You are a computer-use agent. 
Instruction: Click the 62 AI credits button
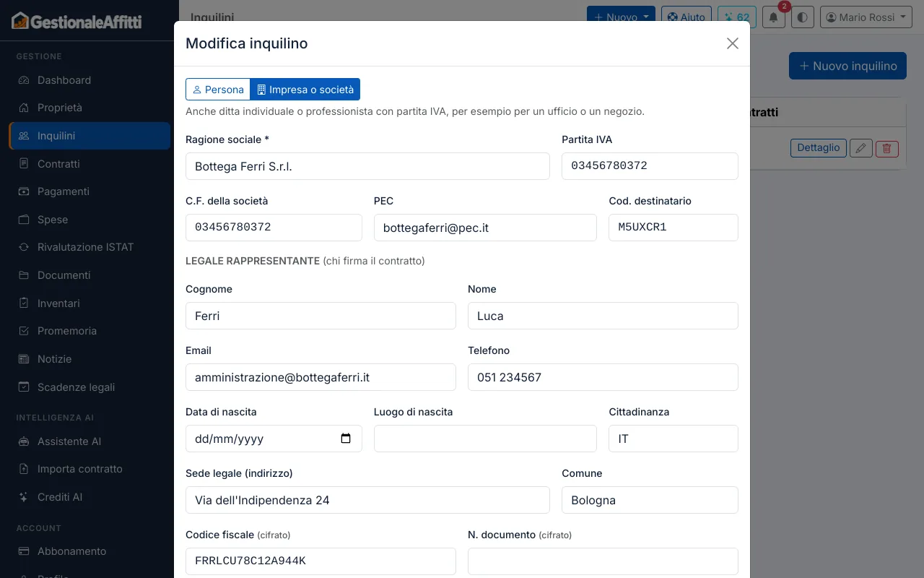coord(737,17)
